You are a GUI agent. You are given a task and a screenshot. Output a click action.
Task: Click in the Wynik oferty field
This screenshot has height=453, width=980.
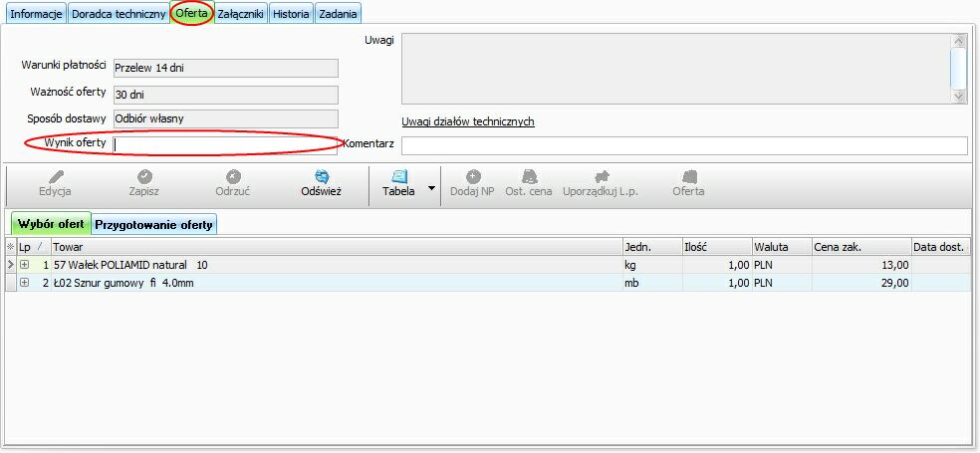(225, 144)
